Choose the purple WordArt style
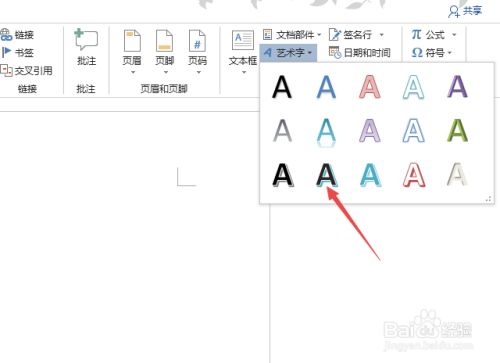The height and width of the screenshot is (363, 500). tap(457, 87)
